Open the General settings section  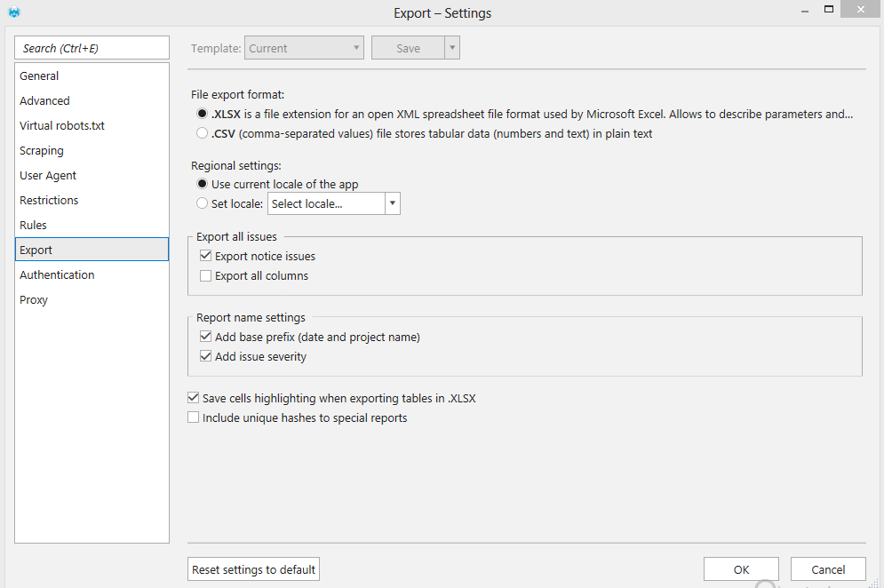(92, 75)
